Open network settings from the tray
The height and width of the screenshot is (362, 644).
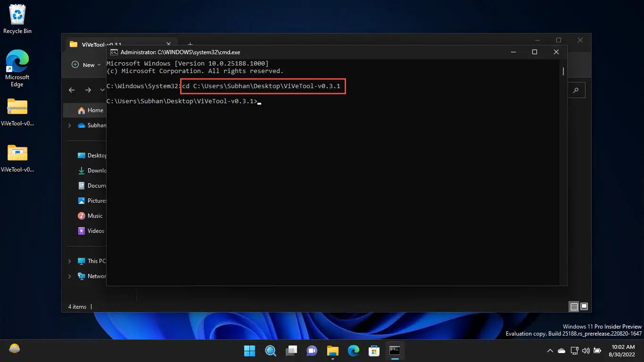[574, 351]
